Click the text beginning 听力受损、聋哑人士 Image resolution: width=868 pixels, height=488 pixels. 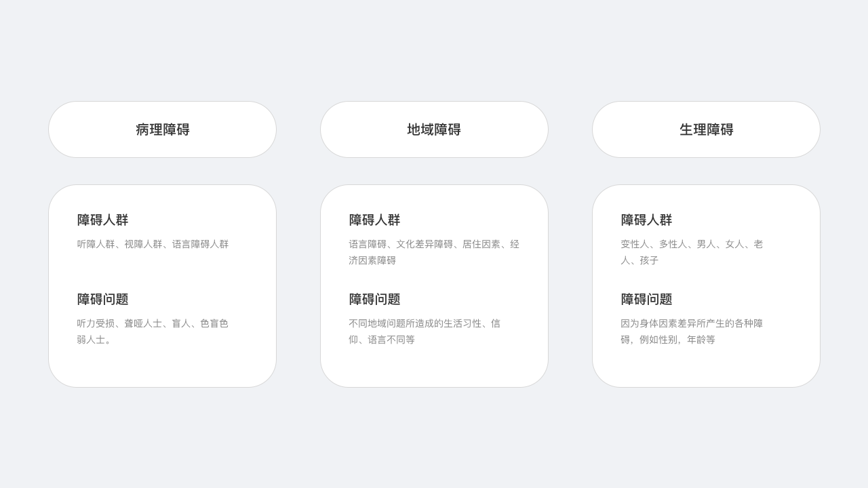click(x=153, y=331)
